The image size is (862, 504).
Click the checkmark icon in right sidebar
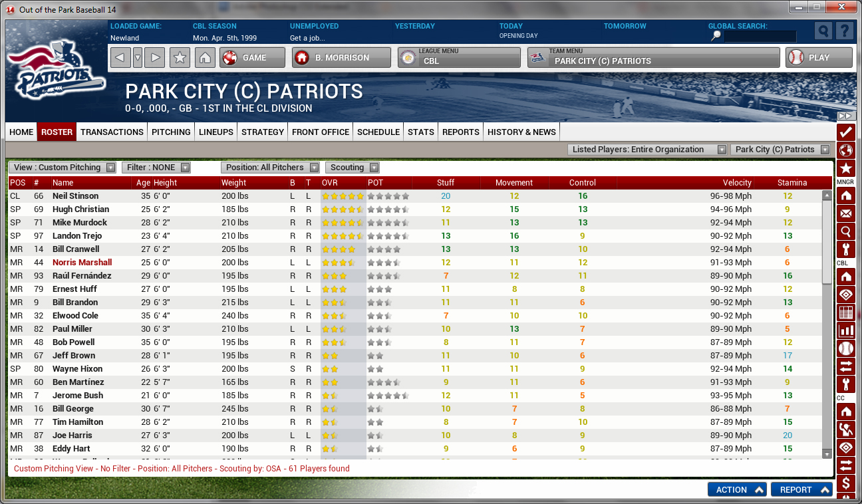click(846, 132)
